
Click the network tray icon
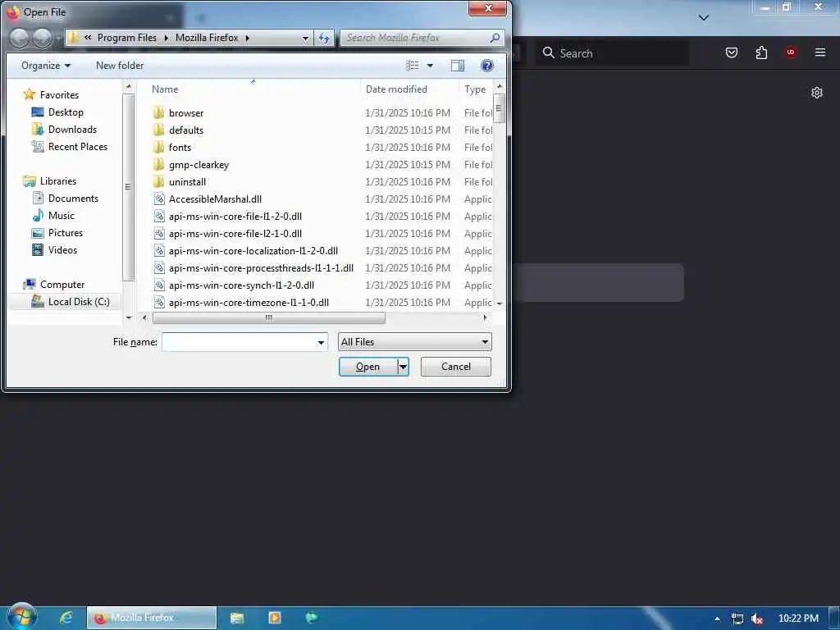point(737,619)
